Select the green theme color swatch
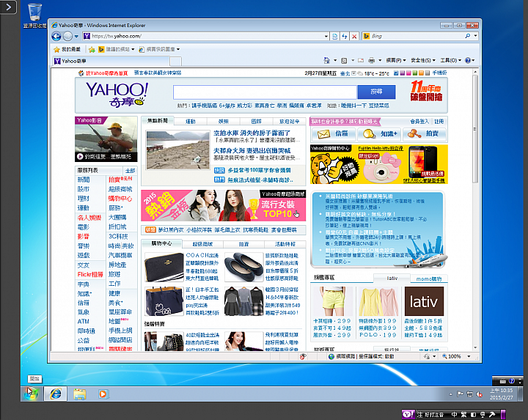This screenshot has width=528, height=420. pyautogui.click(x=415, y=73)
